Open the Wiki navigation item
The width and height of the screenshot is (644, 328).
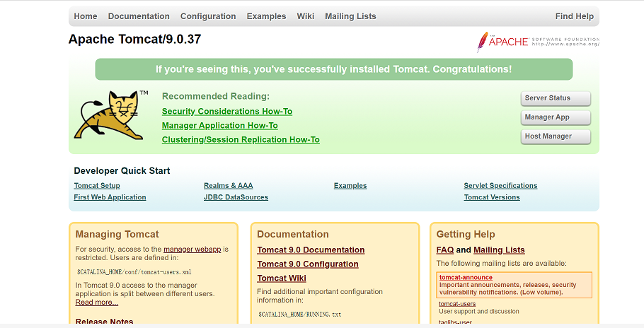306,16
